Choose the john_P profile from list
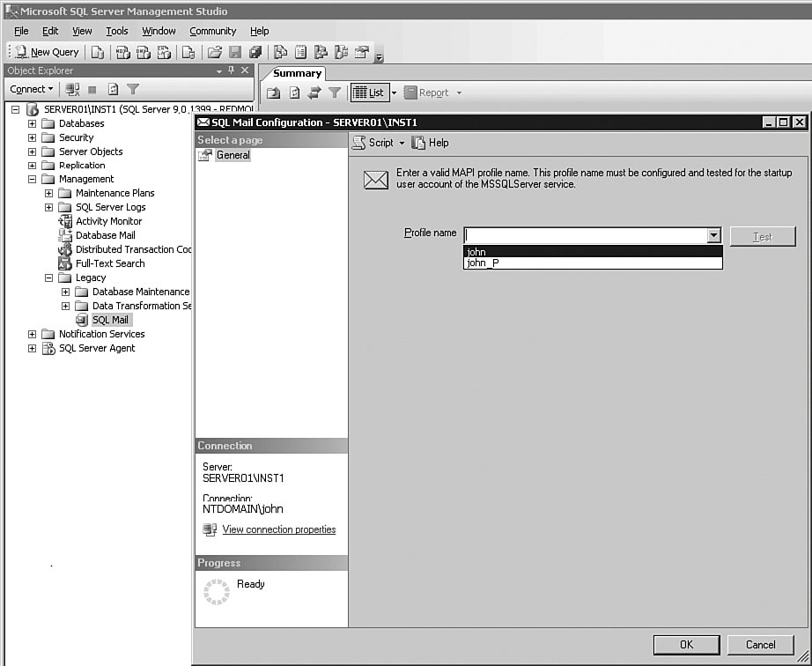 click(593, 263)
